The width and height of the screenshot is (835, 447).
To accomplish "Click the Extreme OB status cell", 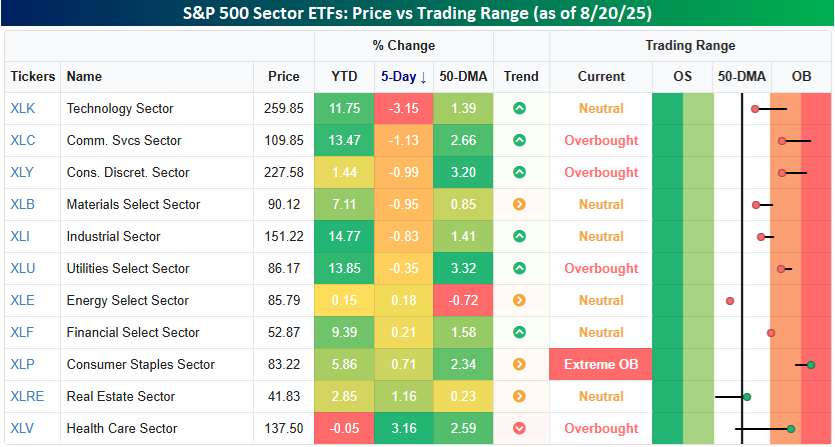I will click(601, 364).
